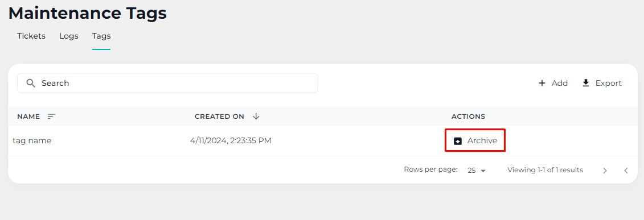Select the "tag name" row cell
The image size is (644, 220).
(32, 140)
